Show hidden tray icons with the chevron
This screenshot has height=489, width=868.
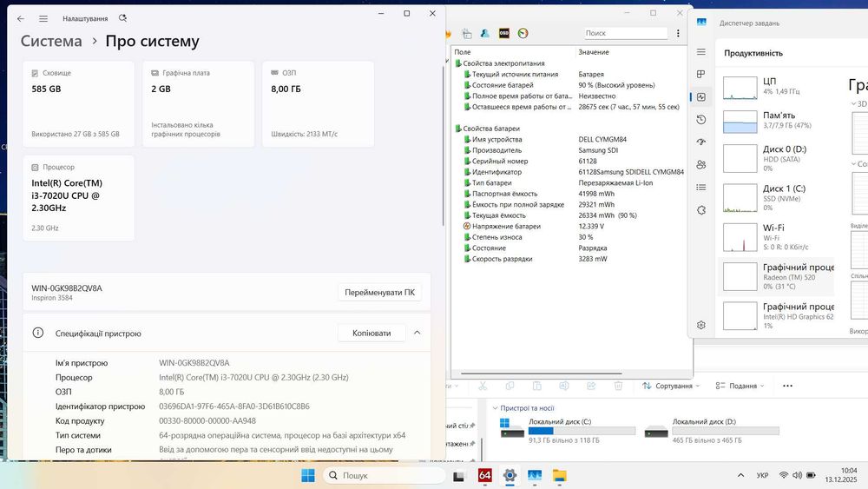point(740,475)
